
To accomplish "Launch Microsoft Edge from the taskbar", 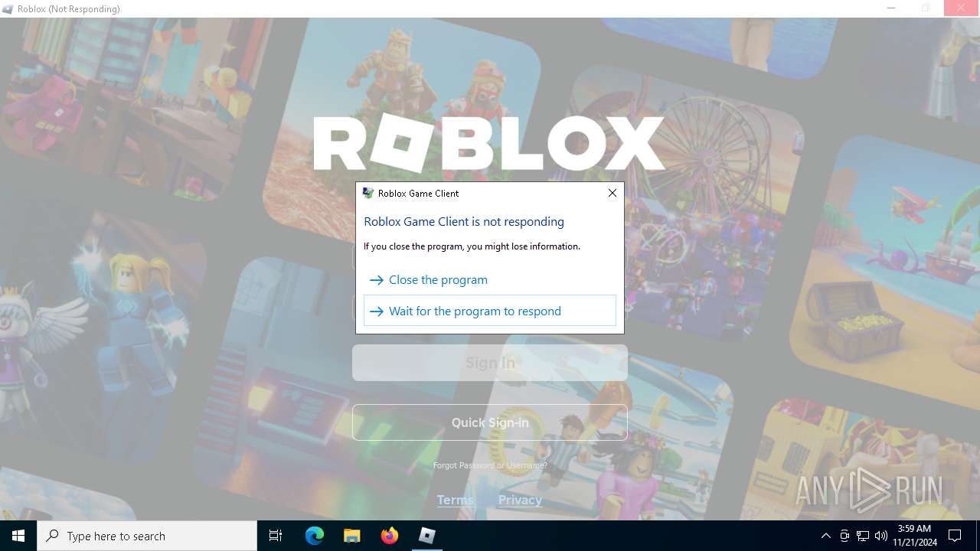I will [315, 536].
